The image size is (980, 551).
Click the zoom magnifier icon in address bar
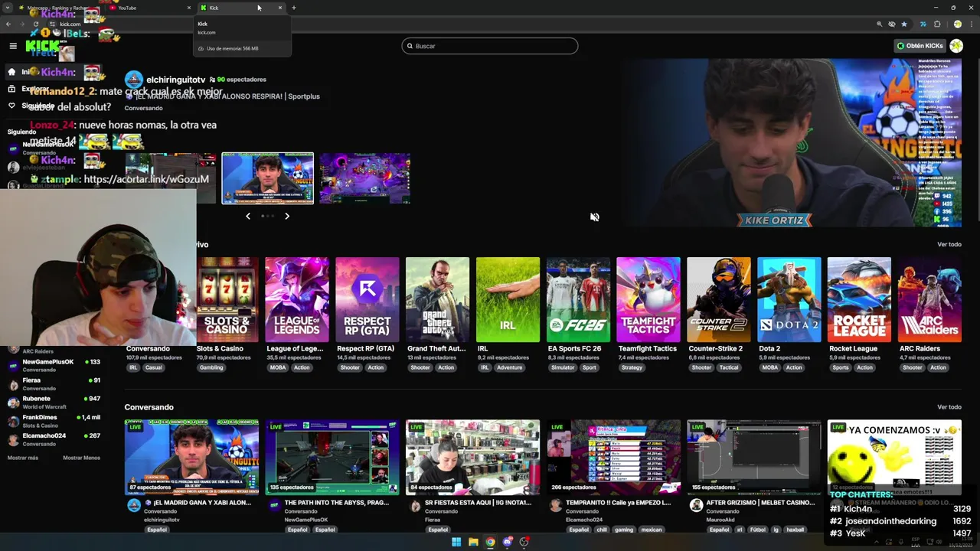click(879, 24)
